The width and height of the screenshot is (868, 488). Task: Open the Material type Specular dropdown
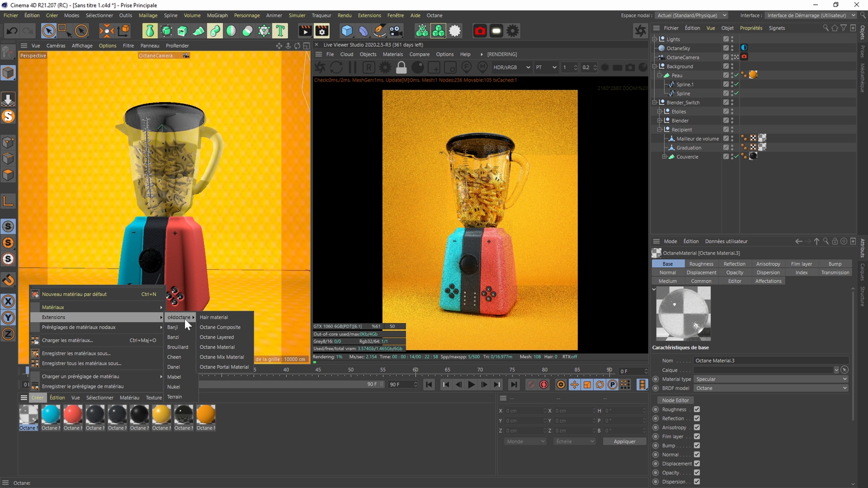[771, 379]
